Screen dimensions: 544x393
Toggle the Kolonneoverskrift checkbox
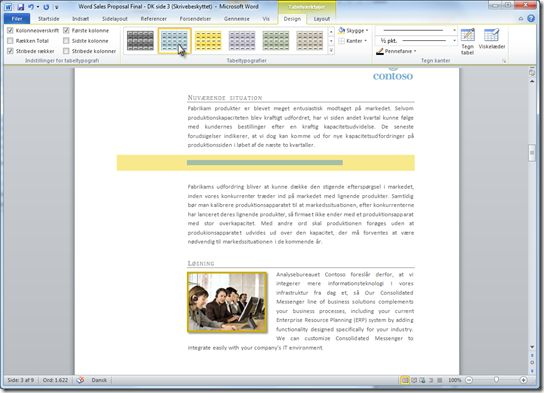[10, 31]
